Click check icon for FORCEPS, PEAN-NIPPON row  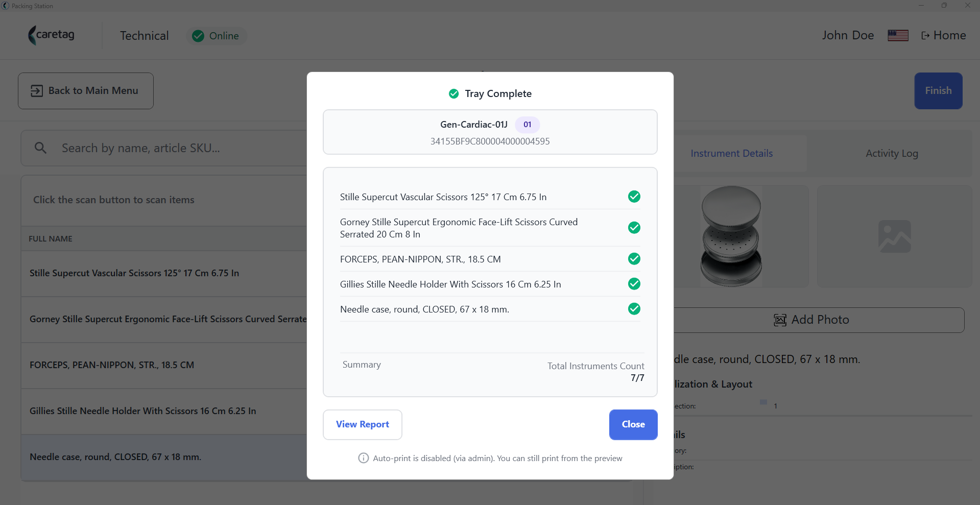tap(634, 259)
